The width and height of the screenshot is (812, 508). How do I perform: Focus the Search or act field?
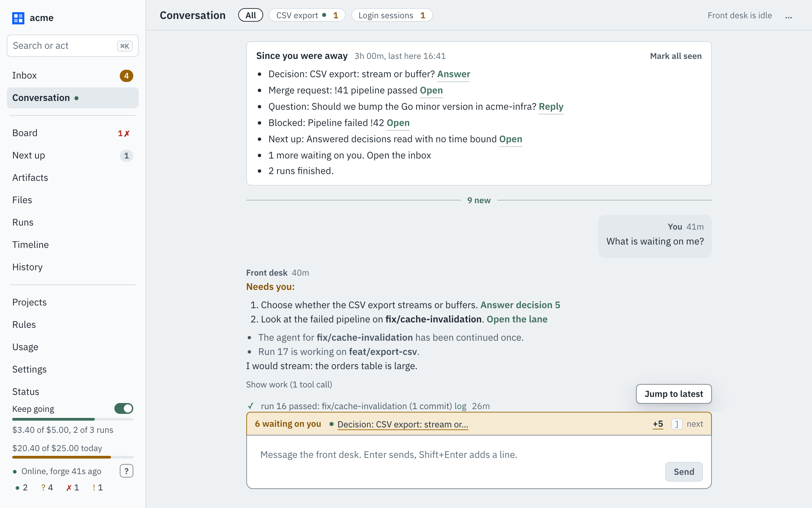73,46
